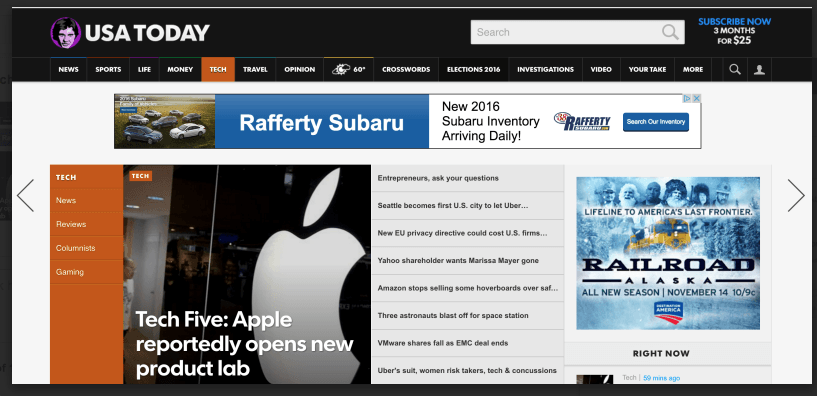Expand the MORE menu
The height and width of the screenshot is (396, 817).
[x=693, y=69]
